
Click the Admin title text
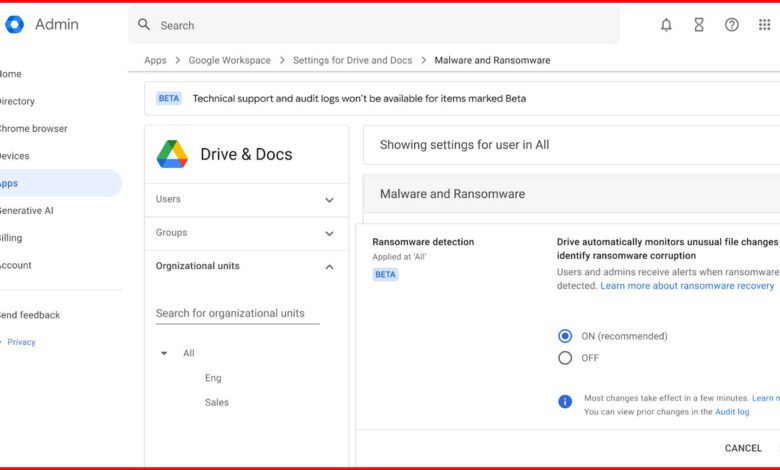pos(57,24)
